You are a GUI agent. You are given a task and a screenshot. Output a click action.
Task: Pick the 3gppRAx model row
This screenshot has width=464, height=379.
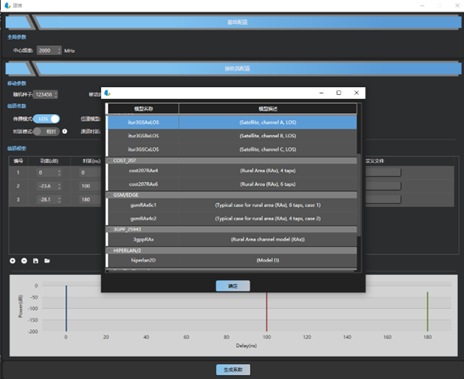pyautogui.click(x=232, y=239)
